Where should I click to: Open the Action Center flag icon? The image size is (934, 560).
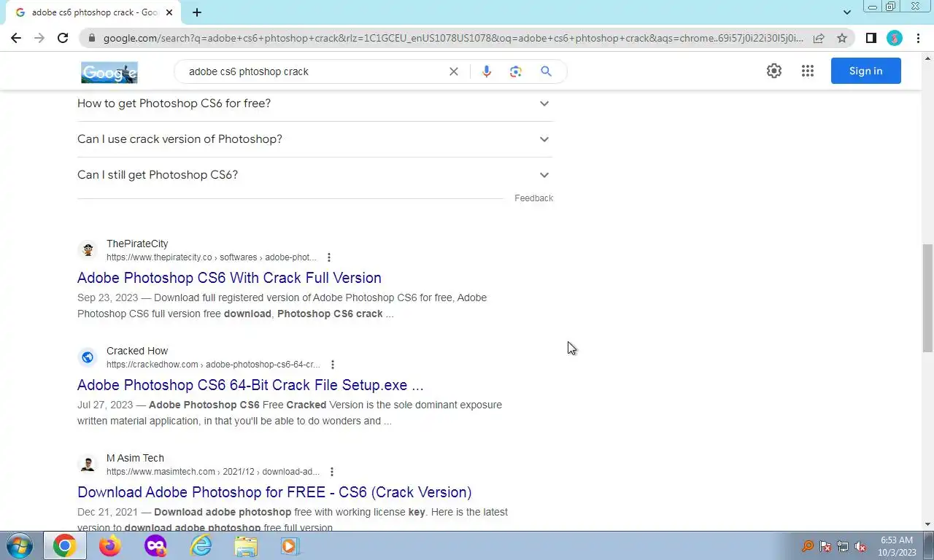825,546
